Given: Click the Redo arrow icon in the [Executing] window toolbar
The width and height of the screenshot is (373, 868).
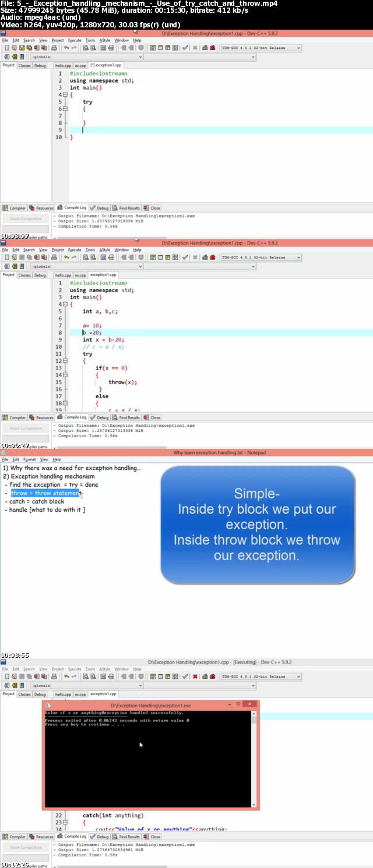Looking at the screenshot, I should [x=75, y=676].
